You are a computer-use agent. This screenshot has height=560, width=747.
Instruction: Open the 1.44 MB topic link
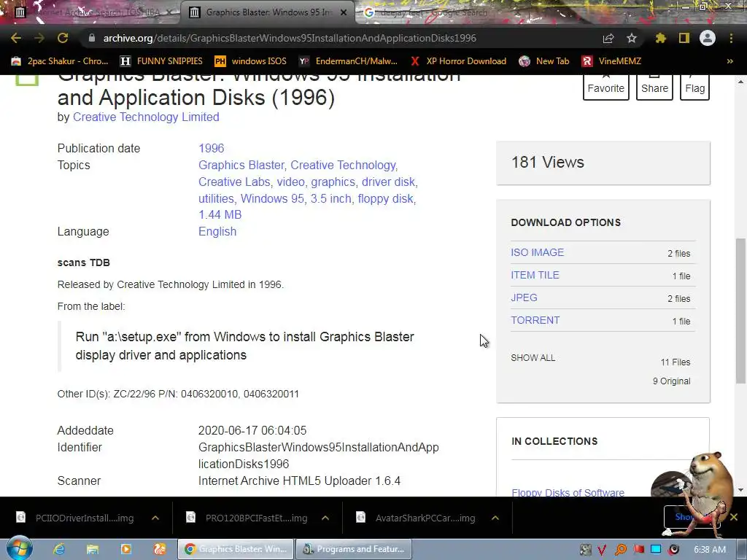pyautogui.click(x=220, y=215)
